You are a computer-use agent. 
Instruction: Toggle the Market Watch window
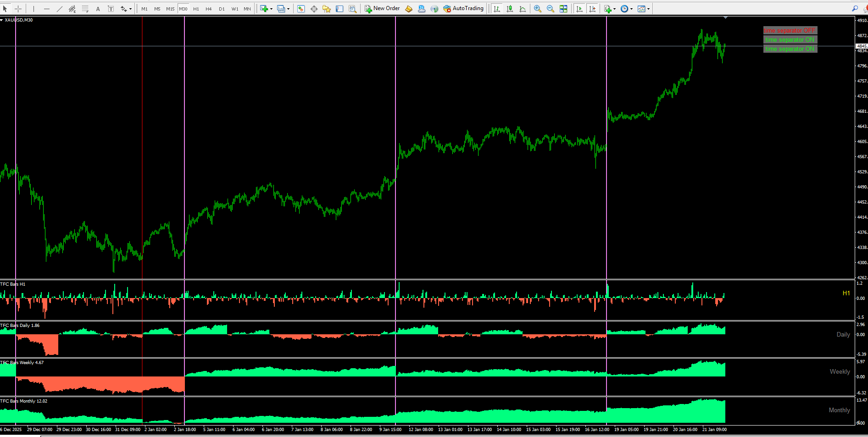coord(301,9)
